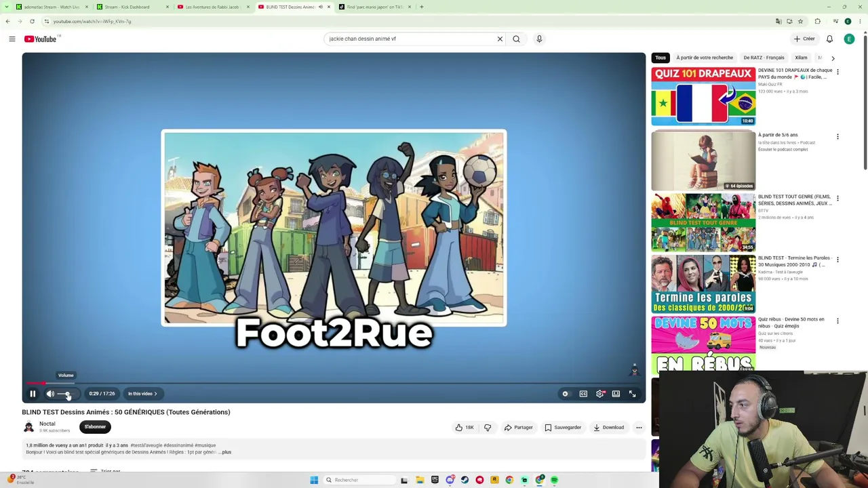Click the YouTube search field
The width and height of the screenshot is (868, 488).
point(410,39)
